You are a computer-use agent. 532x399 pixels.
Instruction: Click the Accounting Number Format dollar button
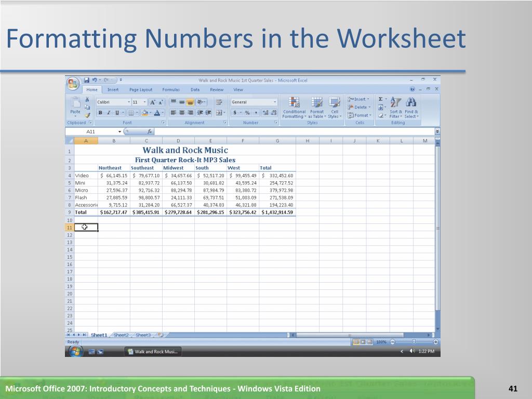[235, 113]
